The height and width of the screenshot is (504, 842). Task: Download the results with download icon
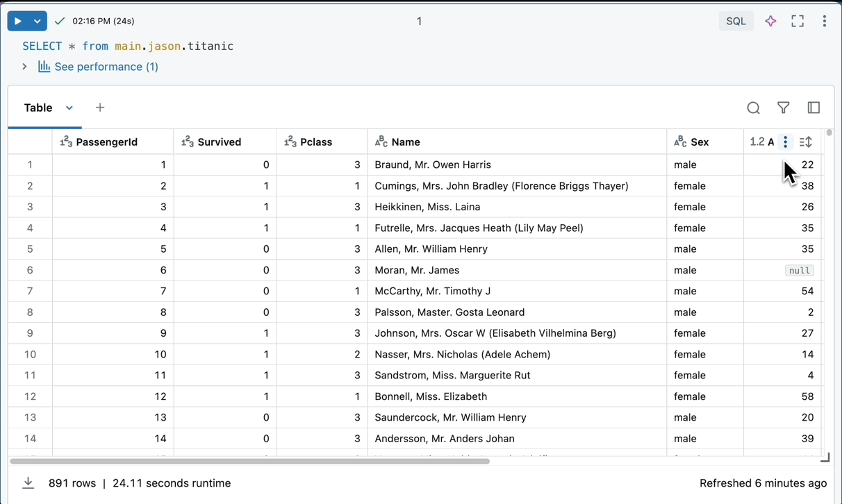coord(28,483)
